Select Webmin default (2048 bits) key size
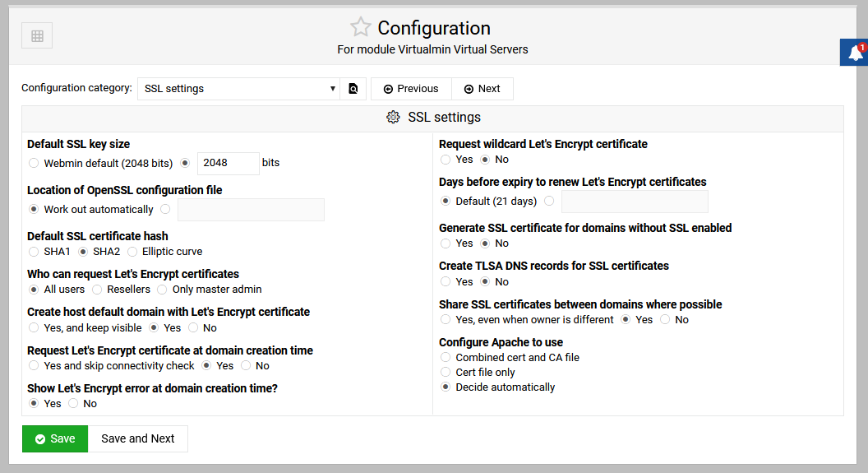Viewport: 868px width, 473px height. coord(34,163)
